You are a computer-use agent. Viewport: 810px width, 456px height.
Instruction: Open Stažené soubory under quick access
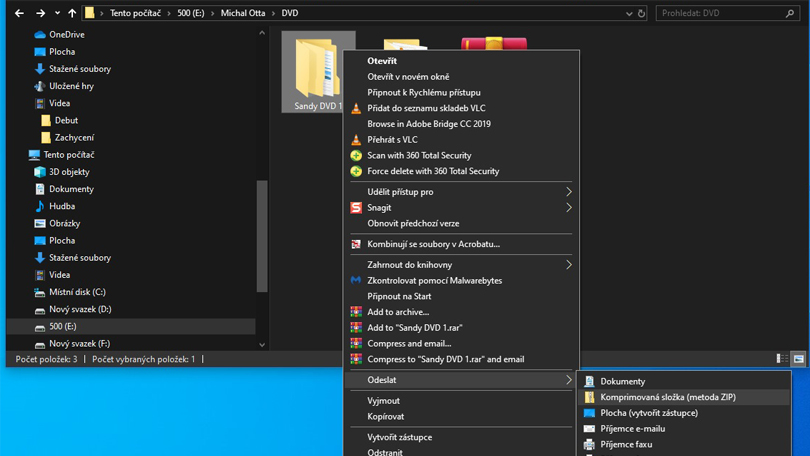pyautogui.click(x=80, y=69)
